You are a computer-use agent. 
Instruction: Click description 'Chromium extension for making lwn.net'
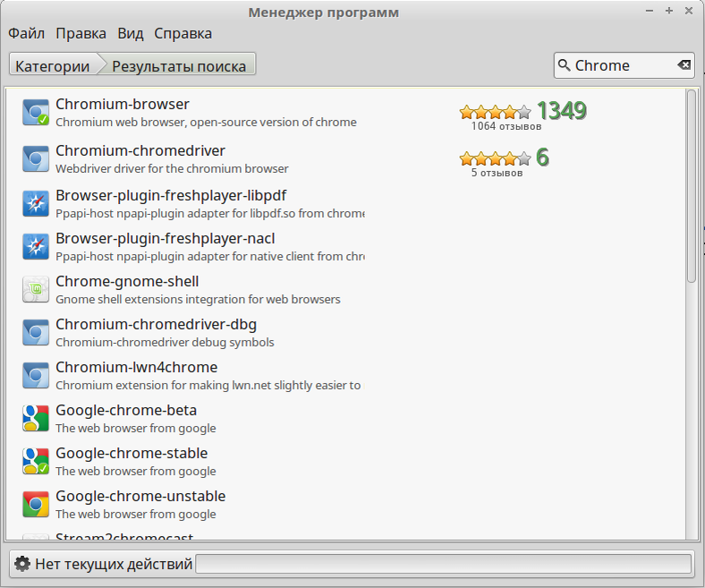coord(208,386)
